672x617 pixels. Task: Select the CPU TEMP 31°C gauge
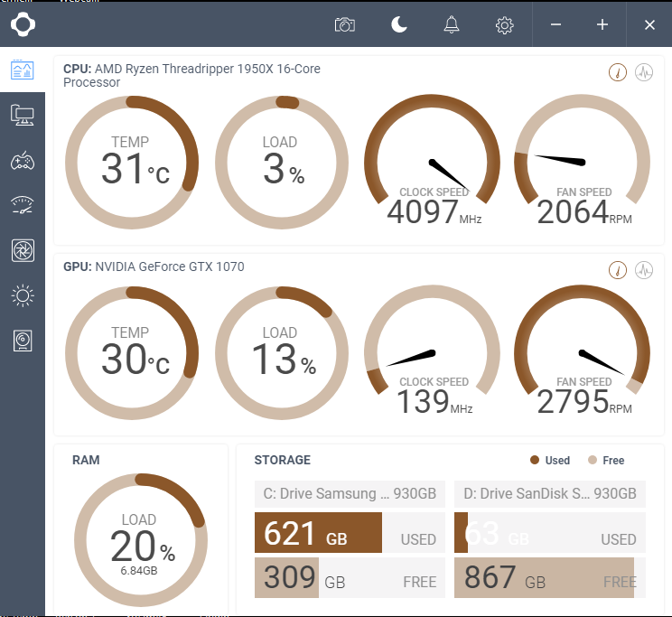click(132, 163)
